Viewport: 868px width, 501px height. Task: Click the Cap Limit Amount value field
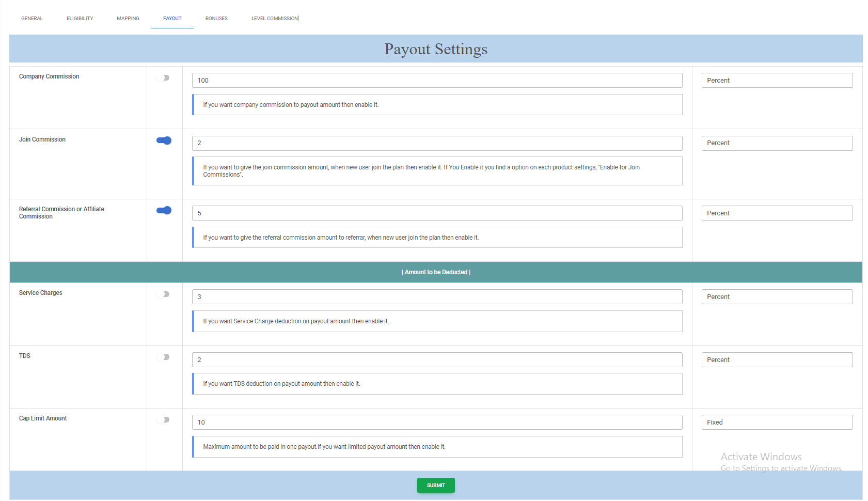[436, 422]
